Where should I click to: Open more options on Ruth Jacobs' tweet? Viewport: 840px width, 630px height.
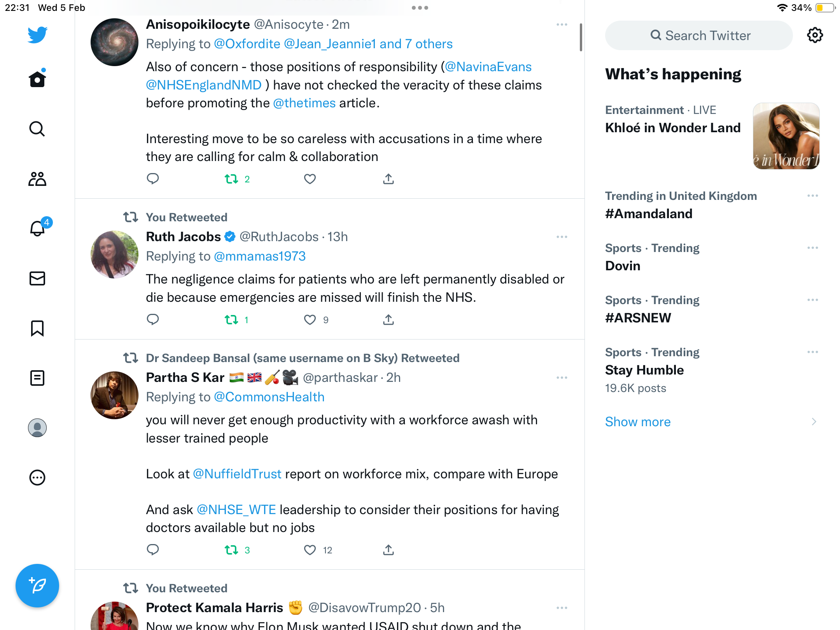coord(562,237)
